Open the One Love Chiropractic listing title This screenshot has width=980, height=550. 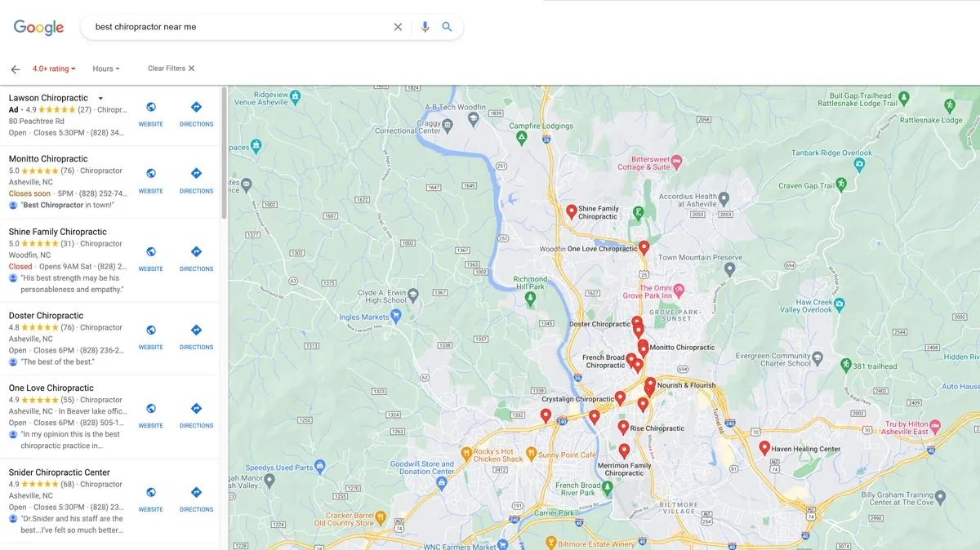point(51,388)
